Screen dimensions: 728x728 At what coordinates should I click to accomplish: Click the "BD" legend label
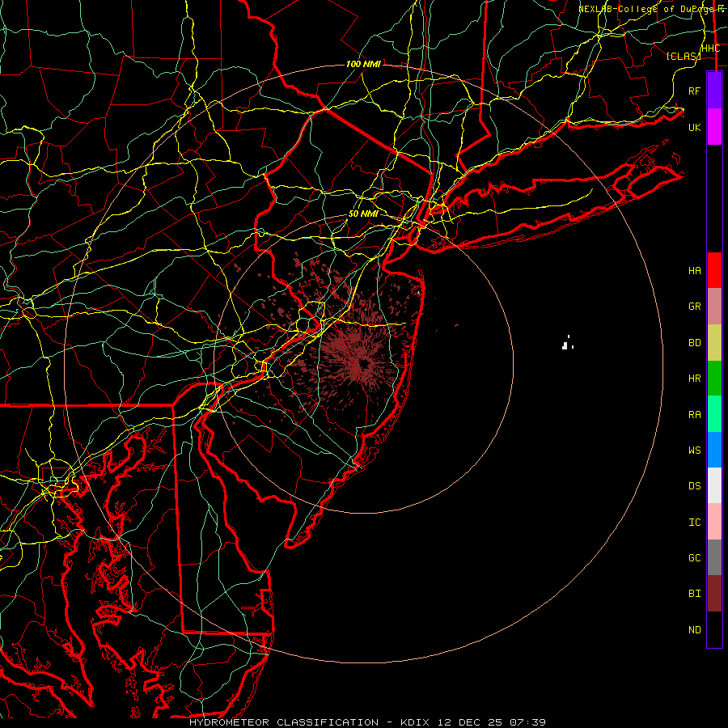(x=695, y=343)
